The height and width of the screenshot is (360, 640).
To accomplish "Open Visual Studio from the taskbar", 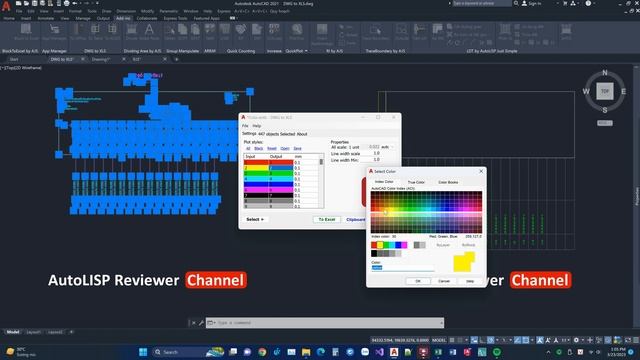I will [x=379, y=352].
